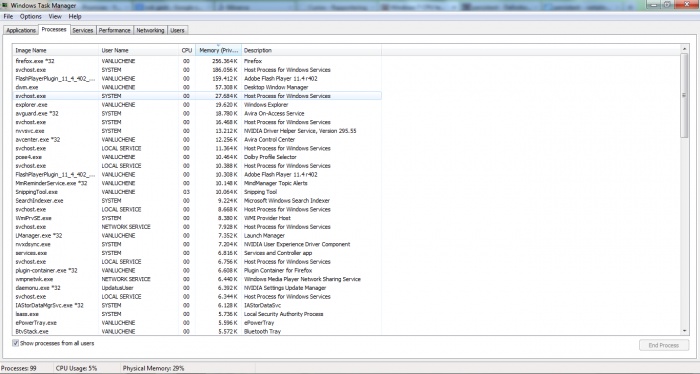The height and width of the screenshot is (374, 700).
Task: Switch to the Services tab
Action: 83,30
